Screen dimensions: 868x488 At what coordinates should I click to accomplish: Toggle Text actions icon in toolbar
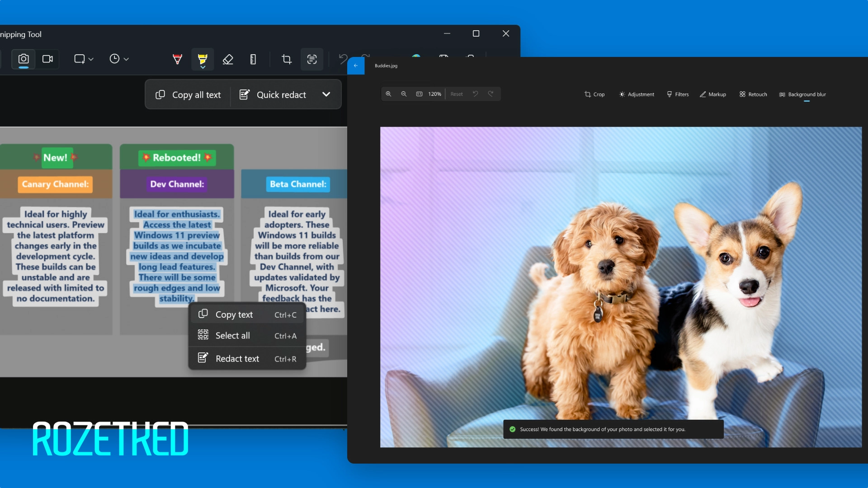coord(312,59)
